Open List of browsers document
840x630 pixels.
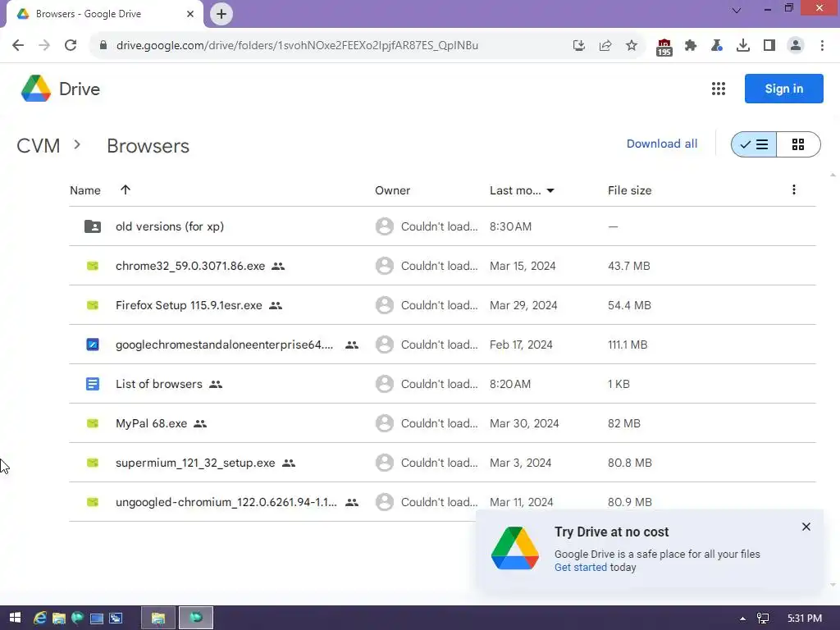tap(158, 384)
